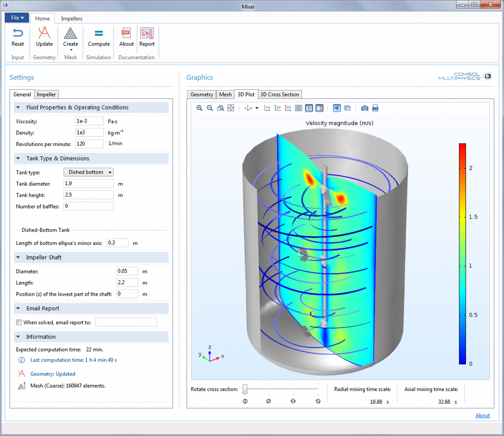Print the graphics using the printer icon
The height and width of the screenshot is (436, 504).
tap(376, 108)
